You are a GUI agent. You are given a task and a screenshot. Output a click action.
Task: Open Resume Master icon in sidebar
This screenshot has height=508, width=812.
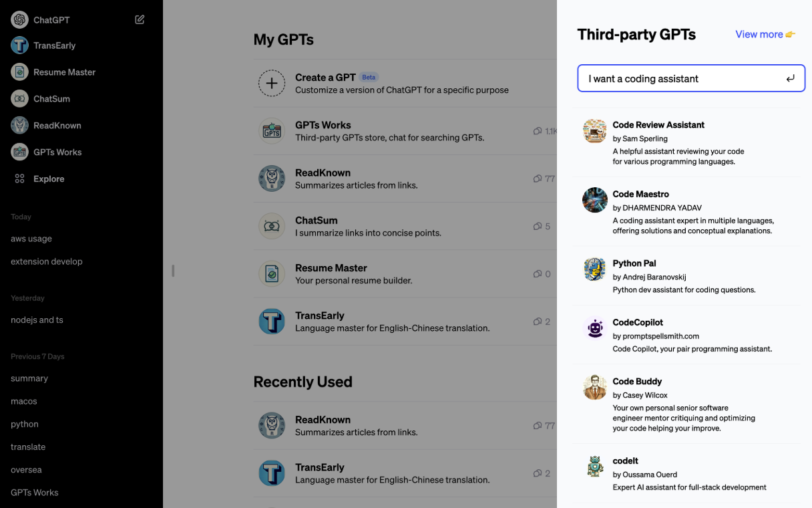19,72
